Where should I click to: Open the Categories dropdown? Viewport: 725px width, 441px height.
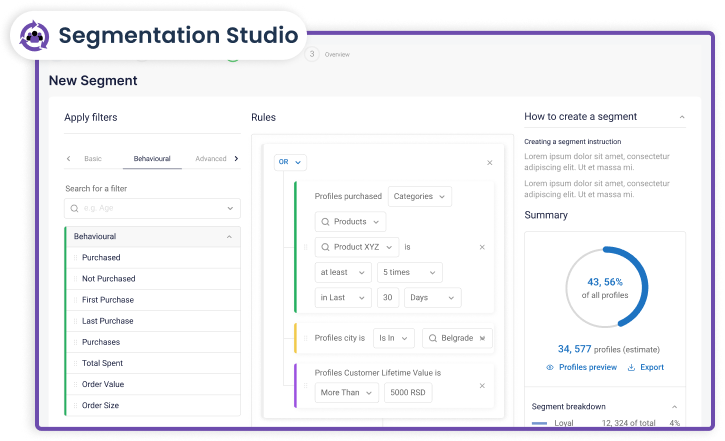tap(419, 197)
